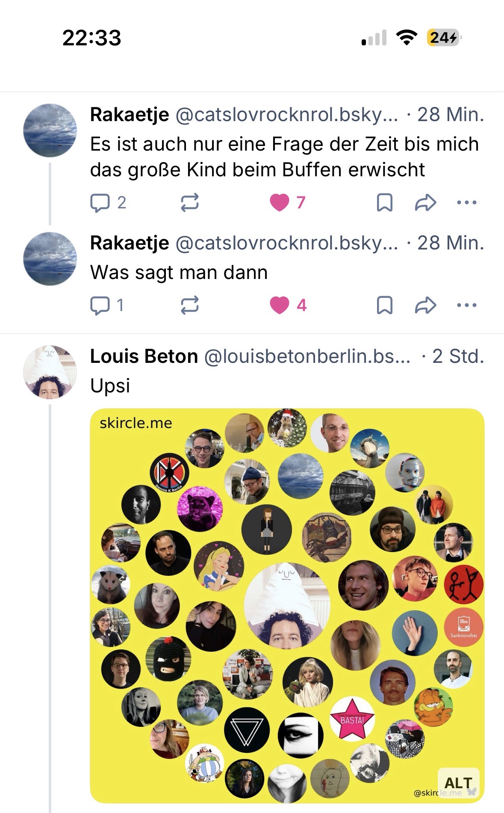Unlike the post with 4 likes
The width and height of the screenshot is (504, 813).
[280, 305]
